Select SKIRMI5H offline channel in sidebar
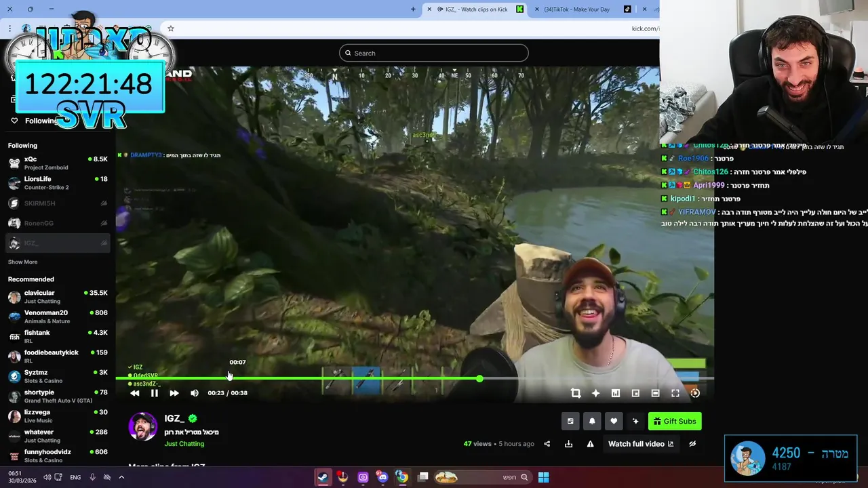Viewport: 868px width, 488px height. click(x=58, y=203)
